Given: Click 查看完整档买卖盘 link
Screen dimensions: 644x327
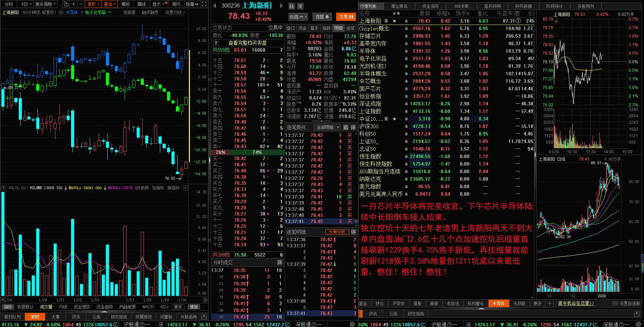Looking at the screenshot, I should 247,43.
